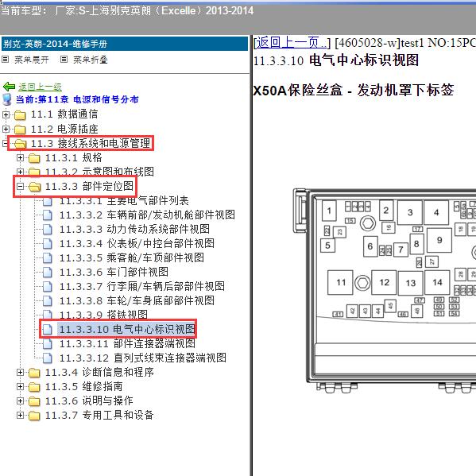Image resolution: width=476 pixels, height=476 pixels.
Task: Expand the 11.3.1 规格 node
Action: coord(20,158)
